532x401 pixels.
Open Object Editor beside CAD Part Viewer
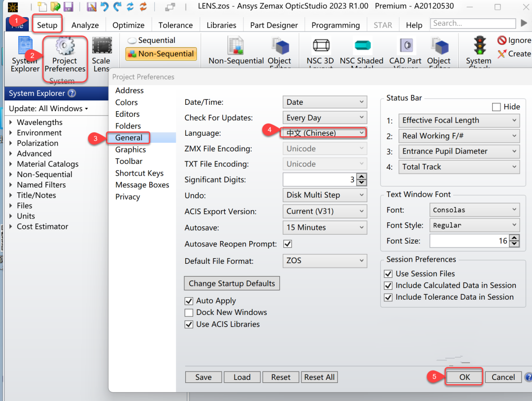(439, 51)
